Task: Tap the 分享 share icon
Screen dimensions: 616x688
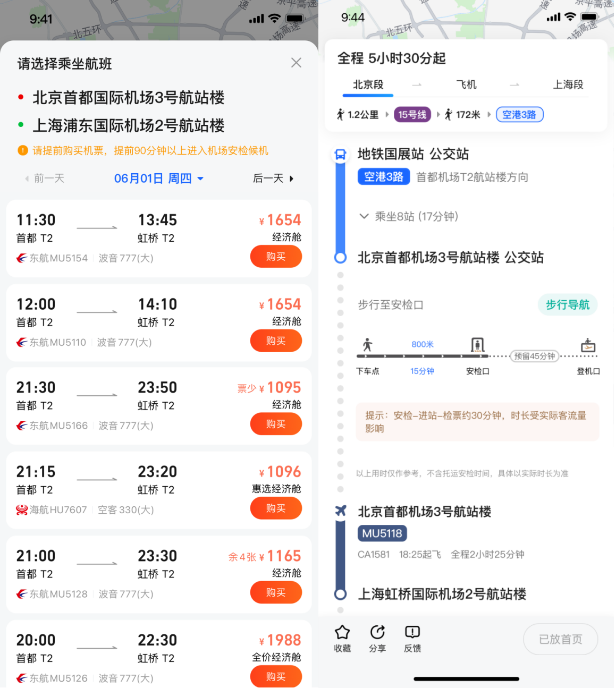Action: 377,632
